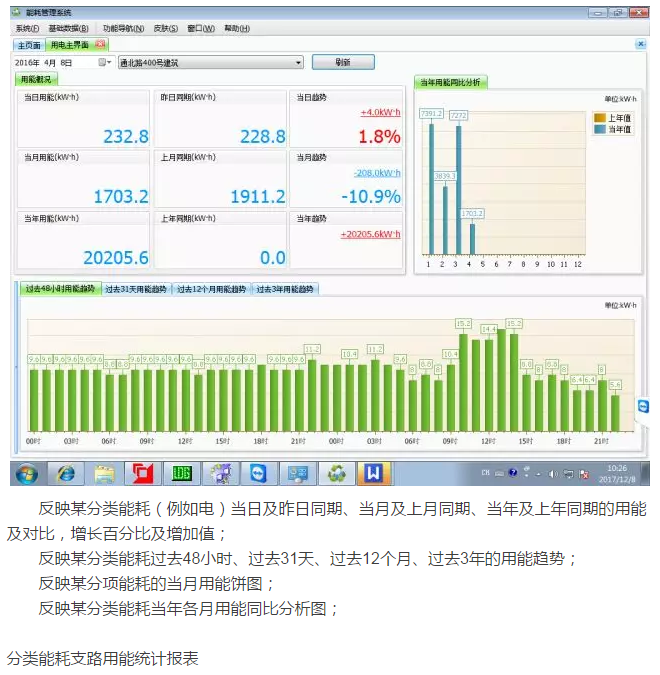Select the 过去48小时用能趋势 tab
Viewport: 660px width, 675px height.
pyautogui.click(x=60, y=288)
